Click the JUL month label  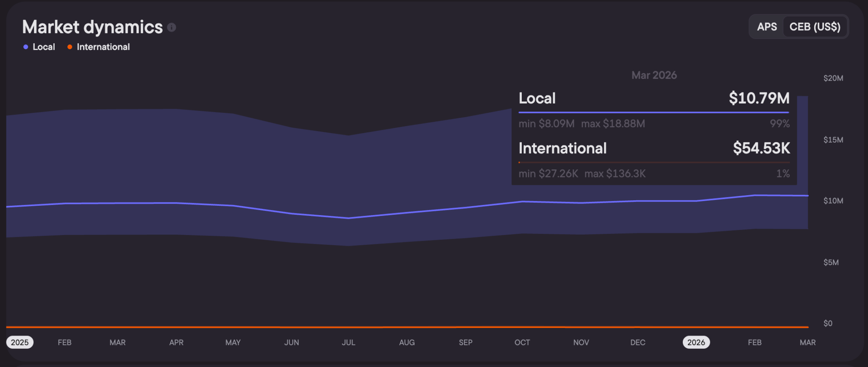pos(348,342)
